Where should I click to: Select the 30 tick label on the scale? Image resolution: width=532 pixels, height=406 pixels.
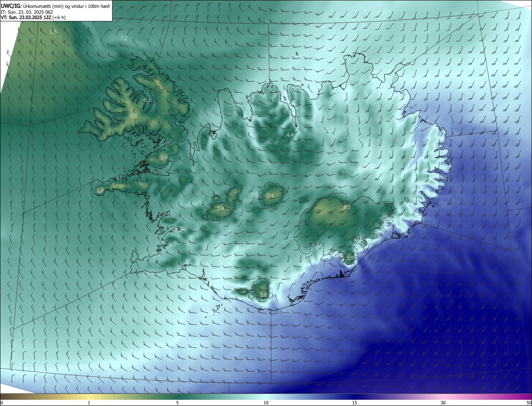coord(443,403)
